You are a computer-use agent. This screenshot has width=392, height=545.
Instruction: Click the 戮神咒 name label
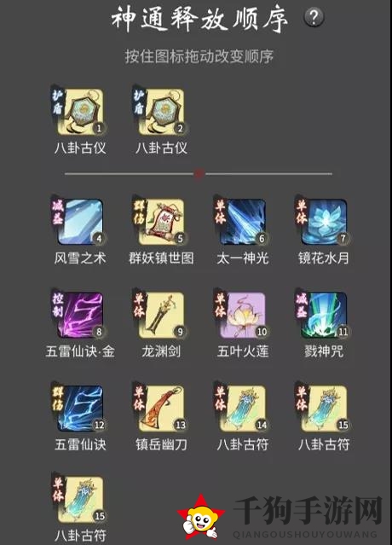pyautogui.click(x=324, y=351)
